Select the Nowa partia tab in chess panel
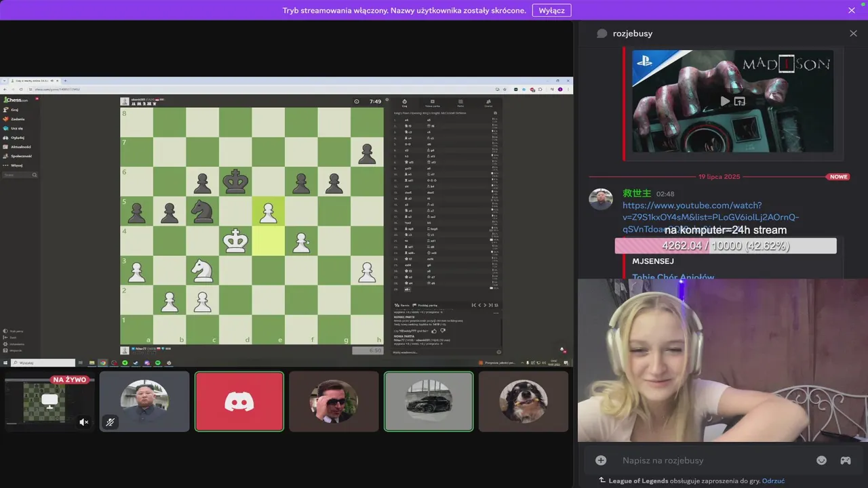Screen dimensions: 868x488 point(433,103)
